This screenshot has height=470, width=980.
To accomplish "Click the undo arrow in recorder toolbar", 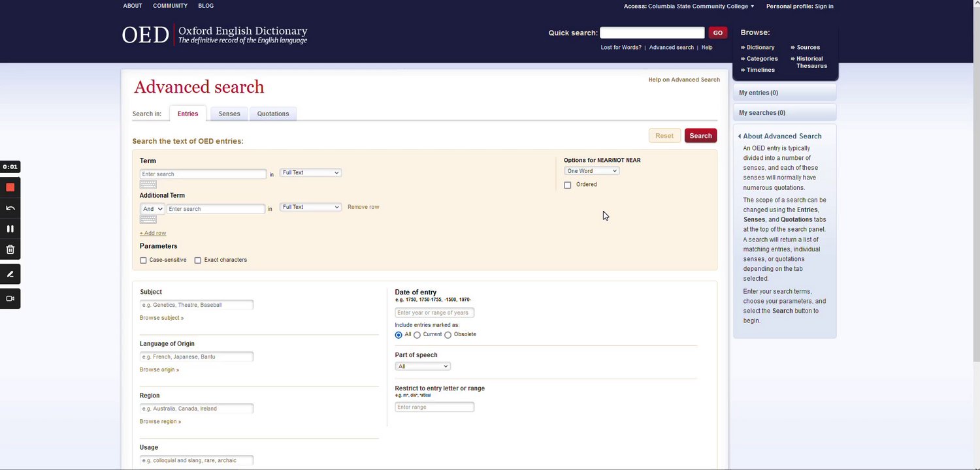I will tap(10, 208).
